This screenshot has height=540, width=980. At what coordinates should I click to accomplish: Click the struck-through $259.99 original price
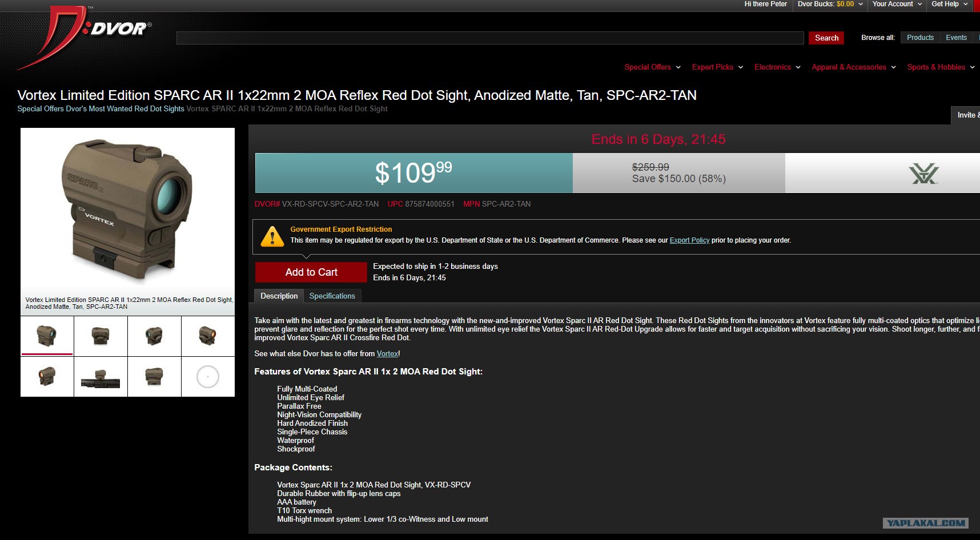[x=650, y=167]
